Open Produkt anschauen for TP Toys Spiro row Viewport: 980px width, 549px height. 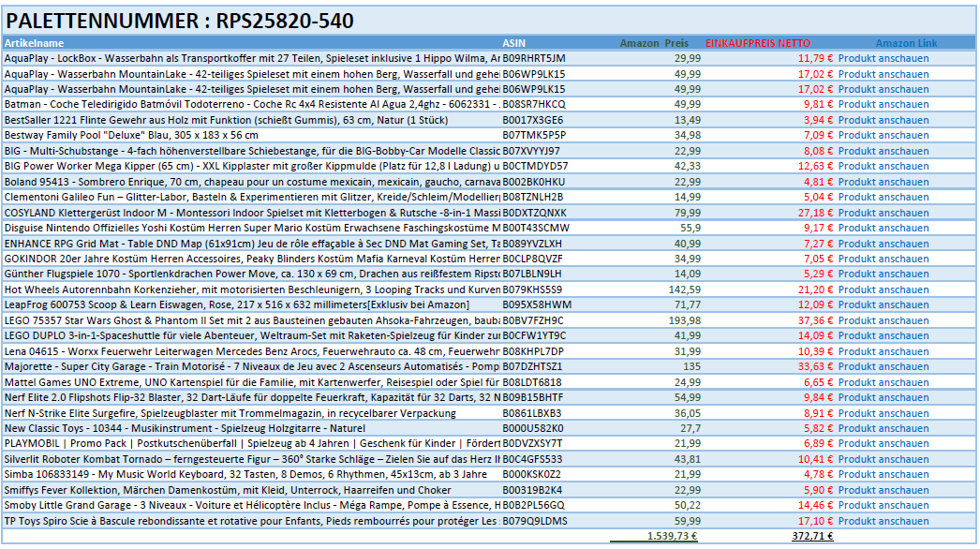pyautogui.click(x=883, y=521)
